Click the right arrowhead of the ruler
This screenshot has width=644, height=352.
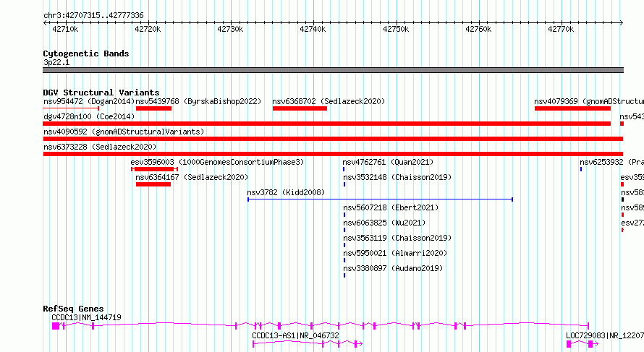tap(622, 23)
